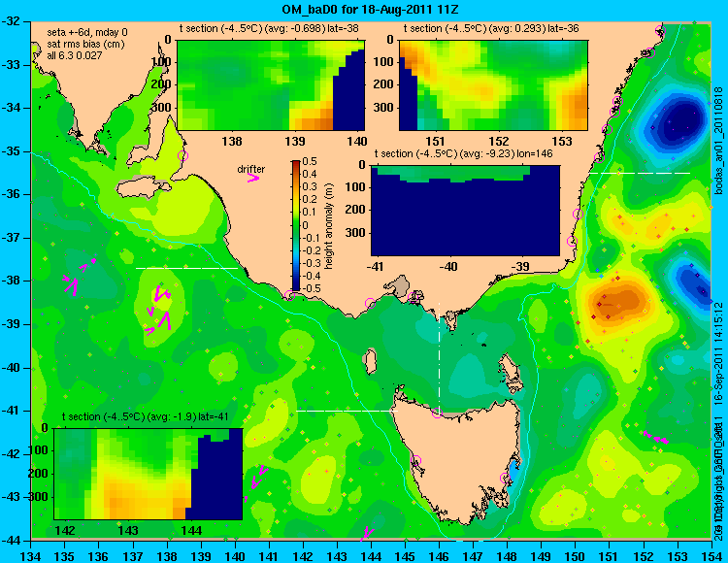This screenshot has width=728, height=563.
Task: Click the '146' longitude axis tick label
Action: [x=439, y=554]
